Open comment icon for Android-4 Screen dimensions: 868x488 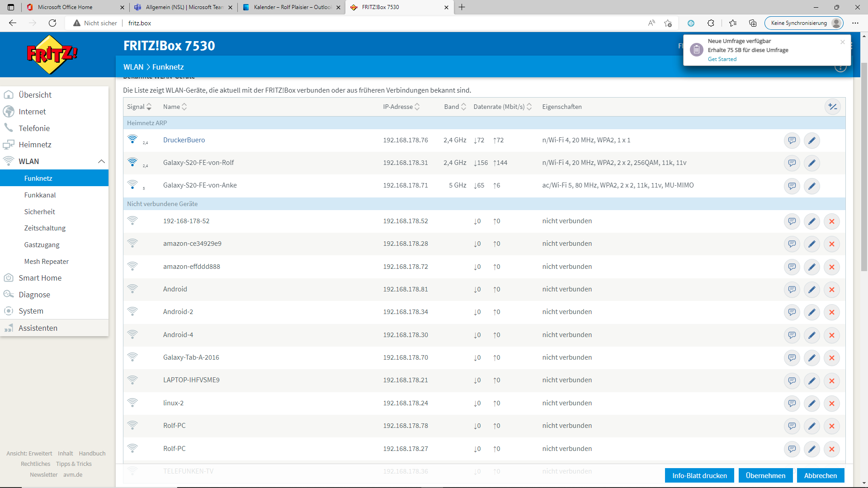(792, 335)
